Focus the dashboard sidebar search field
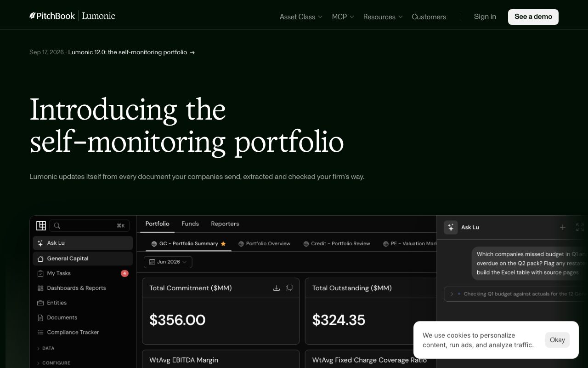The height and width of the screenshot is (368, 588). coord(90,225)
